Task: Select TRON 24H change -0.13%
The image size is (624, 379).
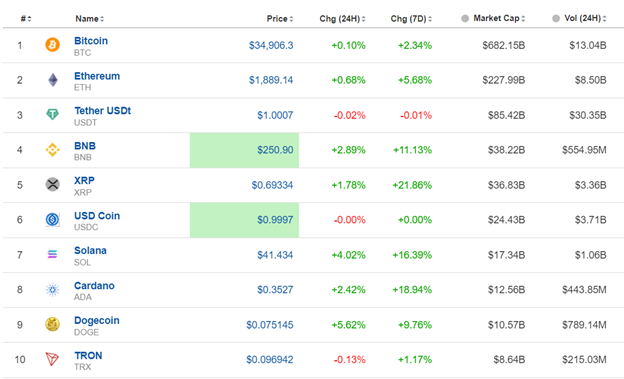Action: coord(349,359)
